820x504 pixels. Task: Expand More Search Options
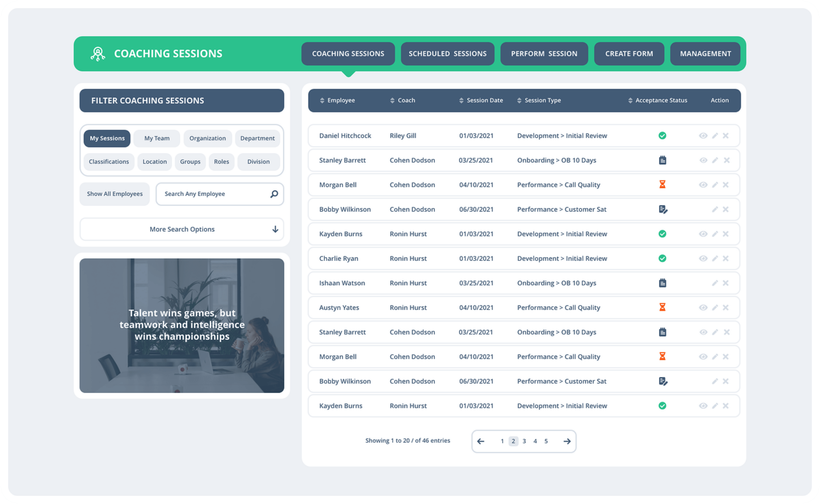(x=182, y=229)
